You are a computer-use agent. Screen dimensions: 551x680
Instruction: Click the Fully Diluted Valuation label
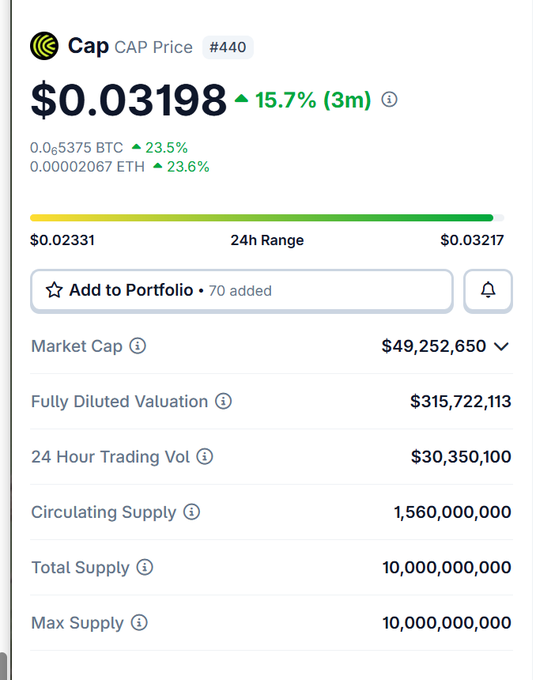coord(120,402)
